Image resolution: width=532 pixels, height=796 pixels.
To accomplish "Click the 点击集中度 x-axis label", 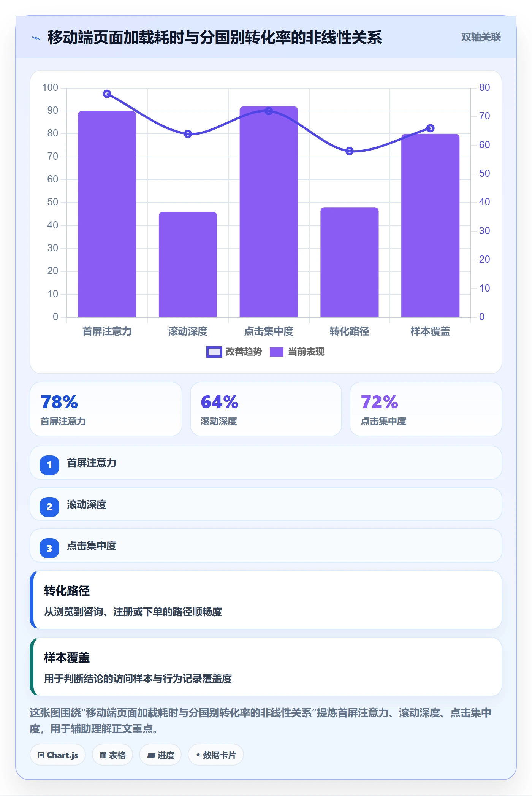I will coord(269,331).
